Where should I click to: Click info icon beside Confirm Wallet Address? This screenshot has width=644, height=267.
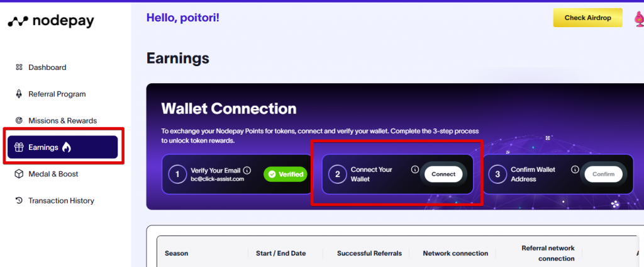[575, 169]
